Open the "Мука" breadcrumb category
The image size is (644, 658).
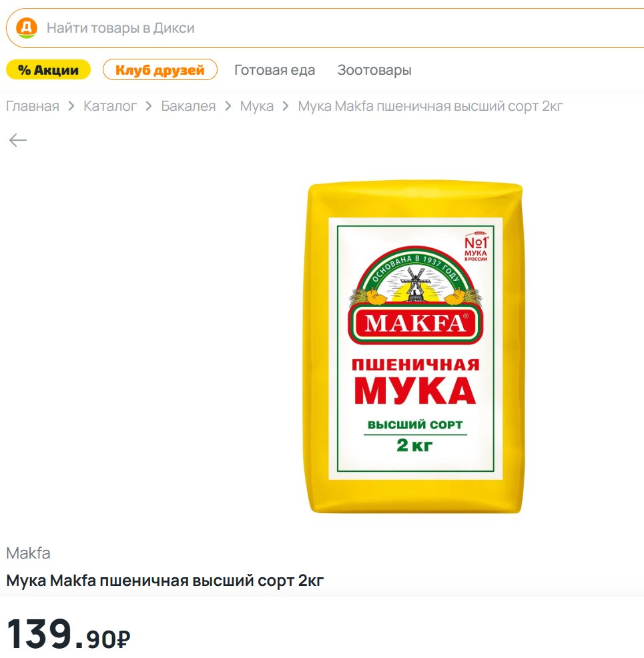tap(257, 106)
